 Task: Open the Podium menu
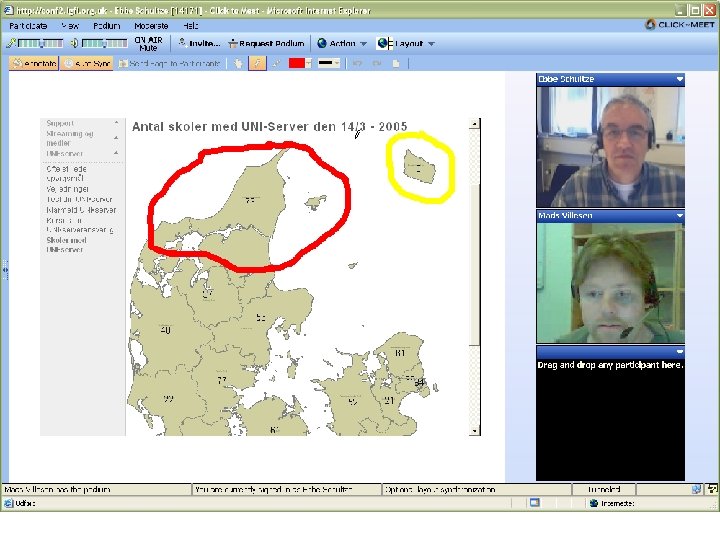(x=107, y=26)
